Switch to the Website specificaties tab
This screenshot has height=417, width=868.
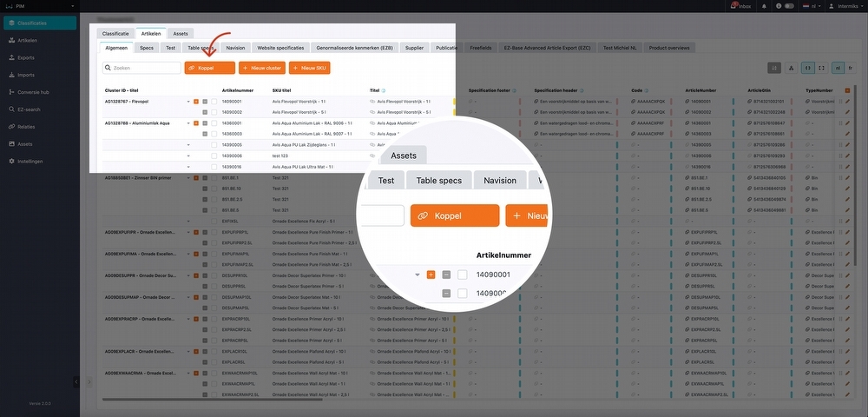click(280, 48)
